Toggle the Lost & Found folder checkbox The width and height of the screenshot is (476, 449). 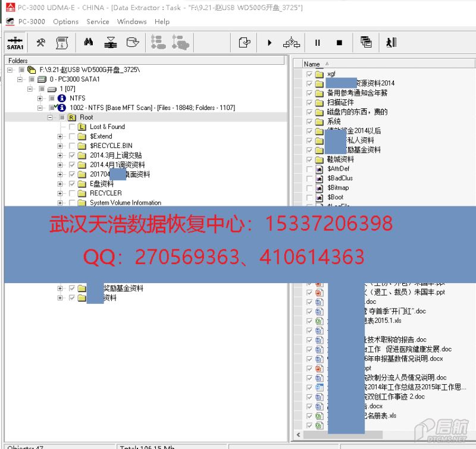tap(73, 127)
